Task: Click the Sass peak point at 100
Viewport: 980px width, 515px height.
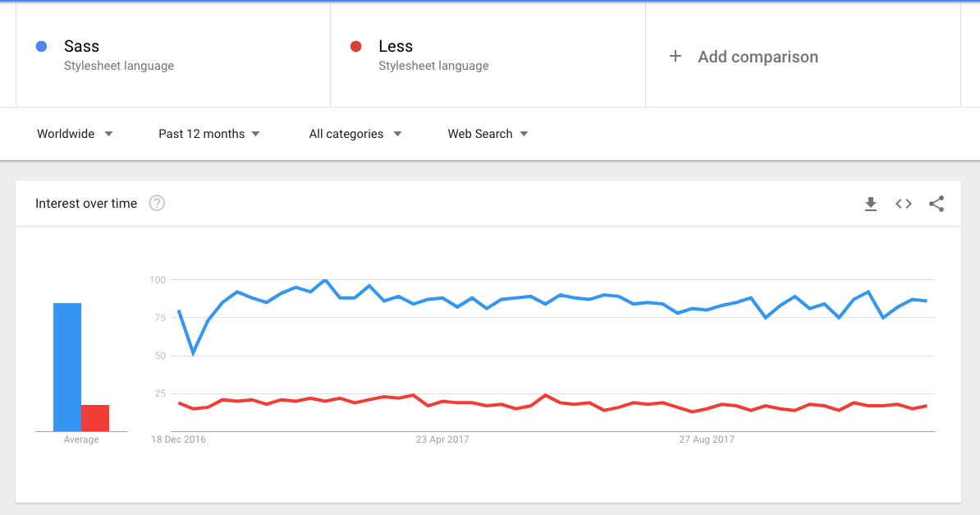Action: pos(325,280)
